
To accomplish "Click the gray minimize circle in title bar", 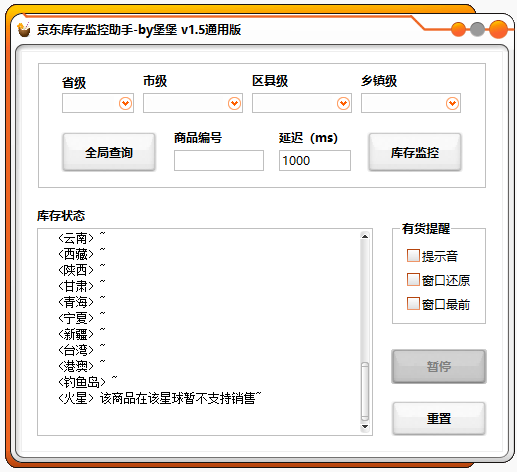I will pyautogui.click(x=477, y=29).
